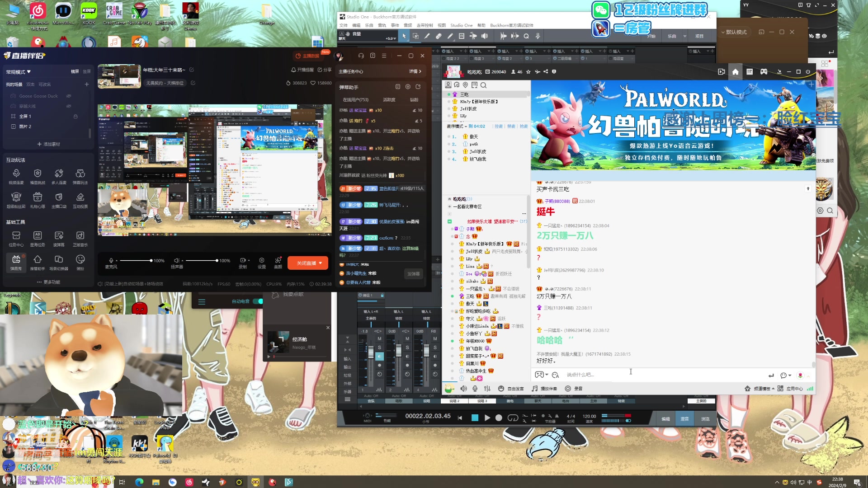Open the 互动投票 tool

[80, 200]
